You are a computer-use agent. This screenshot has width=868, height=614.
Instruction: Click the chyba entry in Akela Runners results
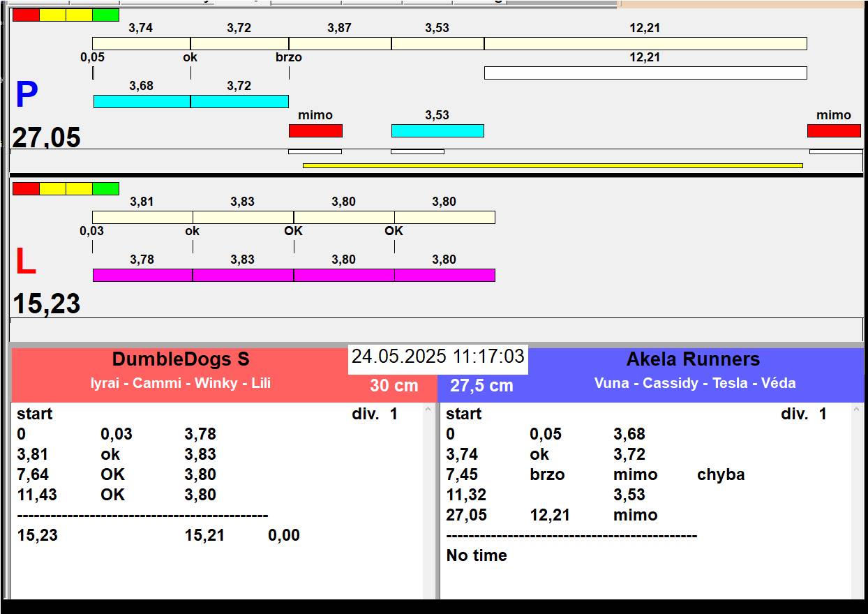[x=721, y=474]
